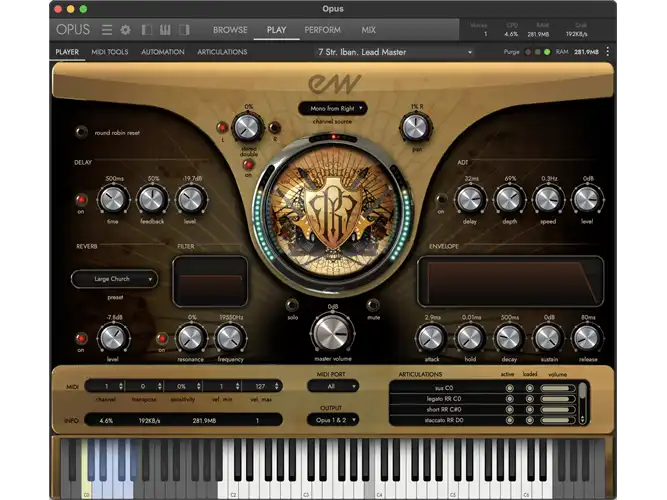Click the vel. max stepper arrows
The width and height of the screenshot is (667, 500).
(276, 386)
